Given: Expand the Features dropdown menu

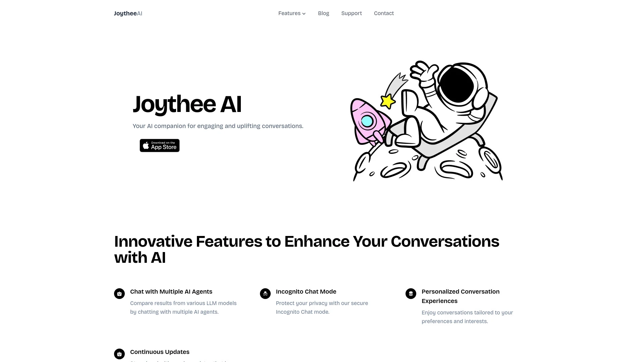Looking at the screenshot, I should [292, 13].
